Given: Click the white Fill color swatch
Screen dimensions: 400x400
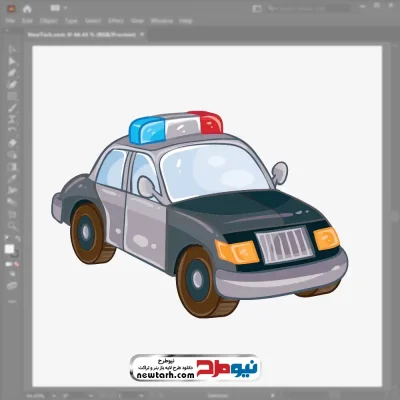Looking at the screenshot, I should pos(9,249).
